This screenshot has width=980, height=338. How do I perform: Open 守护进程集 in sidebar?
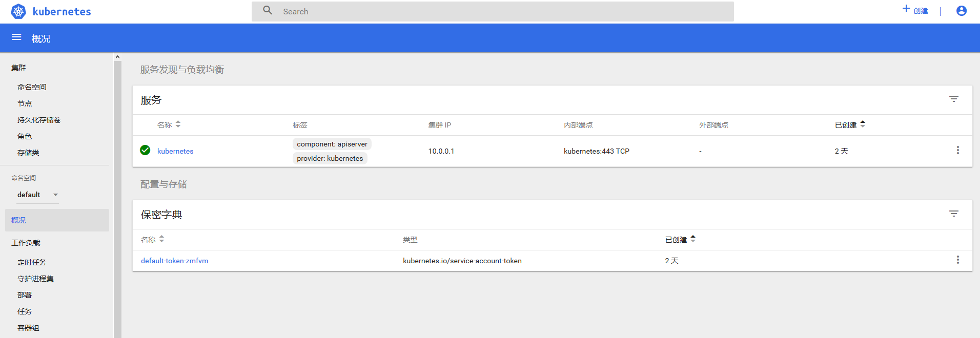35,279
